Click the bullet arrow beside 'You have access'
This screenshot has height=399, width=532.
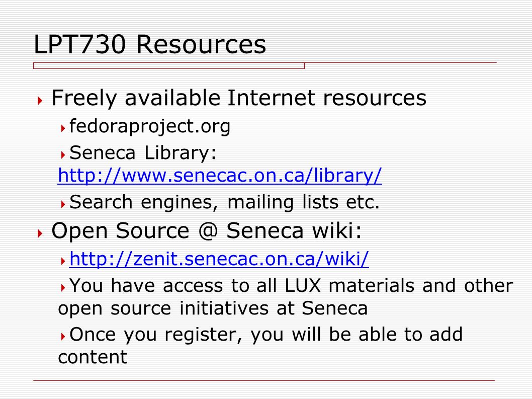point(63,288)
